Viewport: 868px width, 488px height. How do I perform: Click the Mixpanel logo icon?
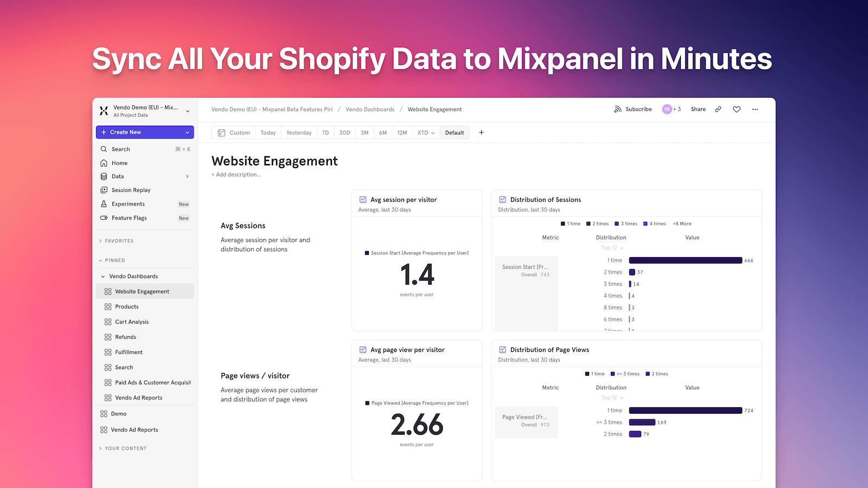(x=104, y=111)
